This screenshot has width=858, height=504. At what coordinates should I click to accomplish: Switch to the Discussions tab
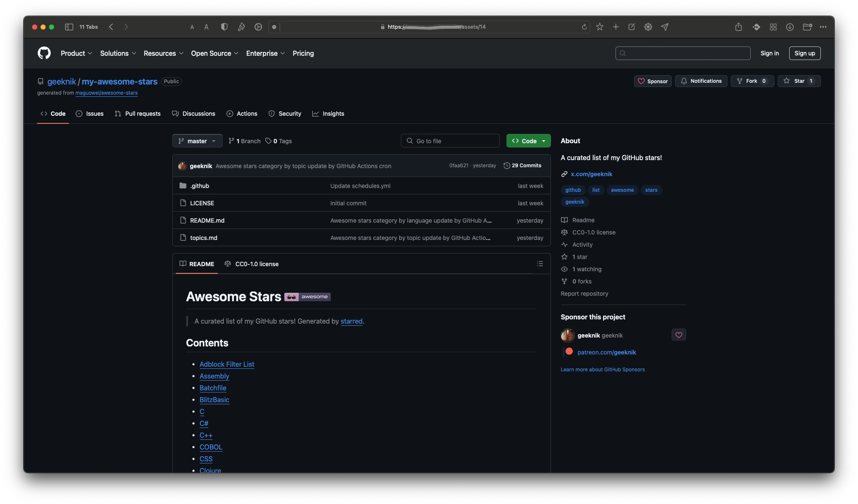click(x=193, y=114)
